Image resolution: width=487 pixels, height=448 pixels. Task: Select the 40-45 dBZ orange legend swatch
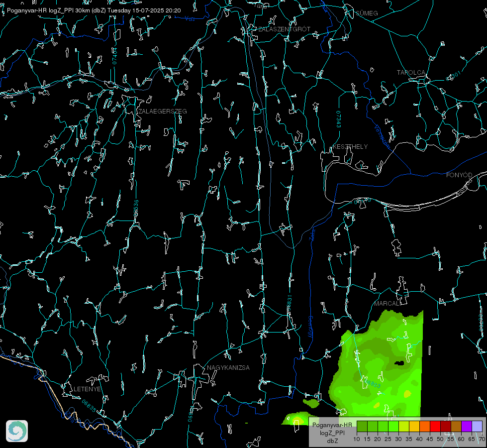coord(425,426)
